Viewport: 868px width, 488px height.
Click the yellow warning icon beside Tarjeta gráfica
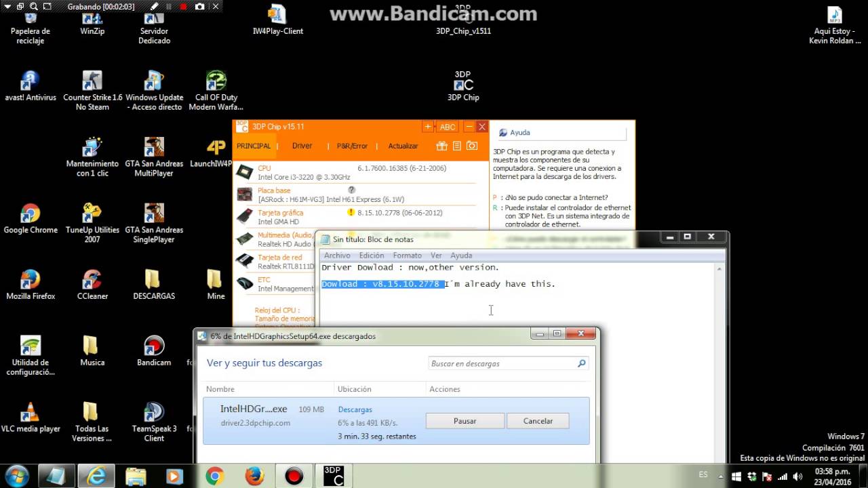[x=351, y=212]
